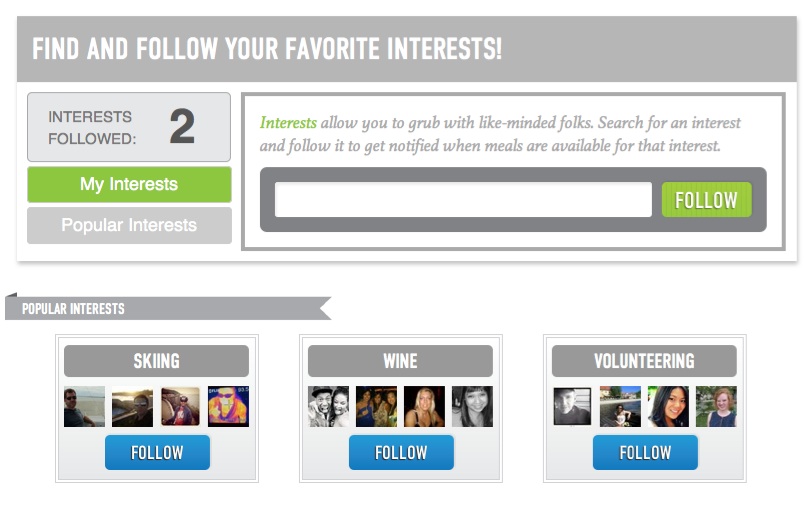This screenshot has height=505, width=807.
Task: Open red-haired woman photo under Volunteering
Action: (716, 407)
